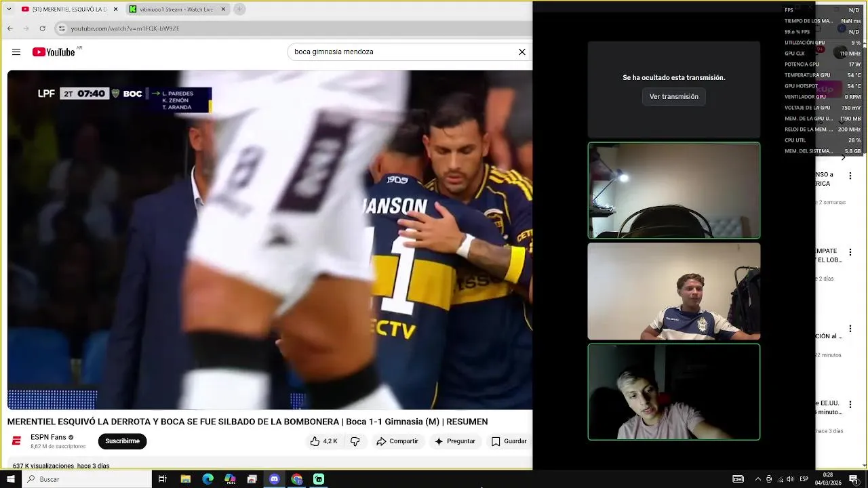Save the video with Guardar

pos(509,441)
